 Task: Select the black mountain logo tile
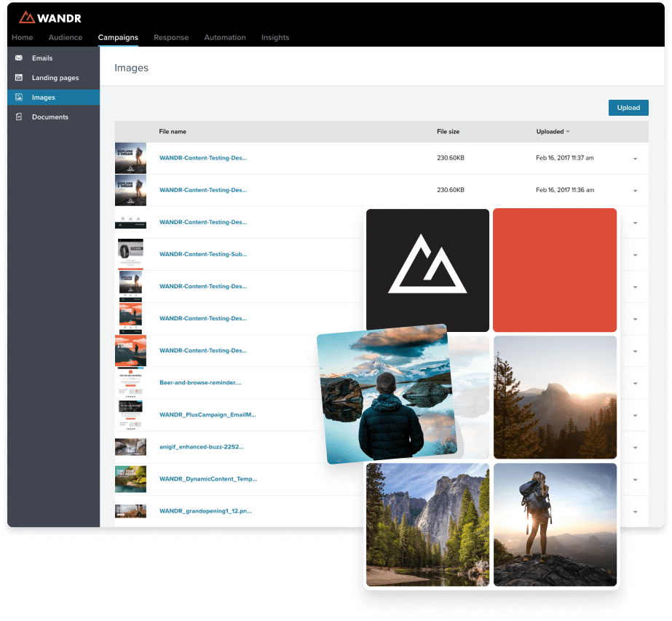coord(427,270)
